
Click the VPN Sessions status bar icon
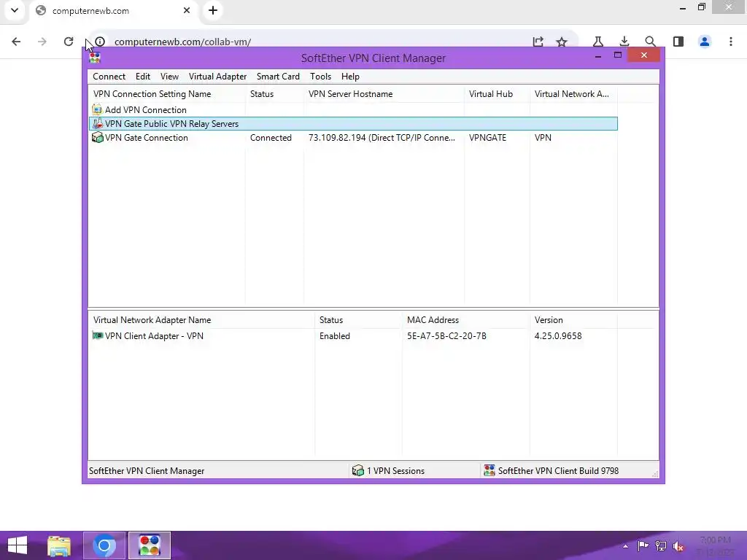pyautogui.click(x=357, y=471)
